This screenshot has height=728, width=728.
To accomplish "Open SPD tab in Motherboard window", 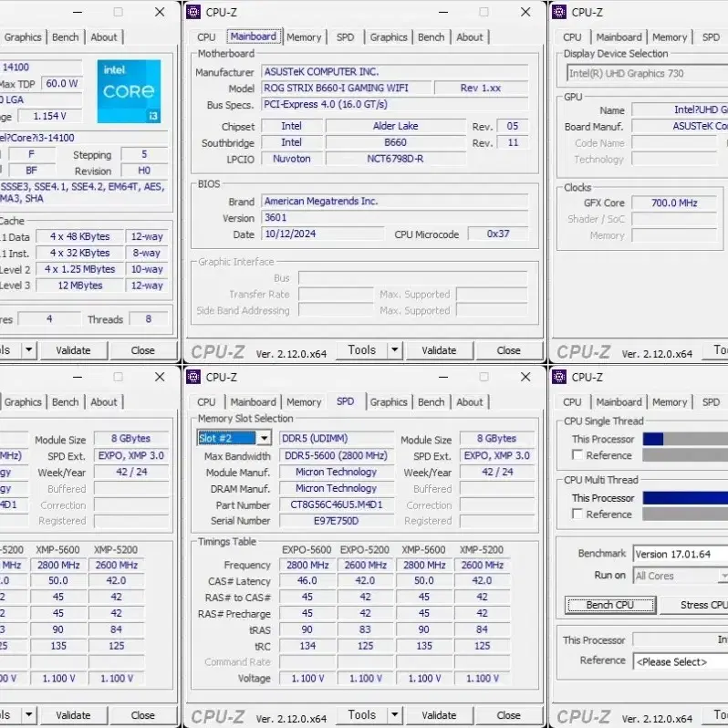I will pyautogui.click(x=345, y=37).
